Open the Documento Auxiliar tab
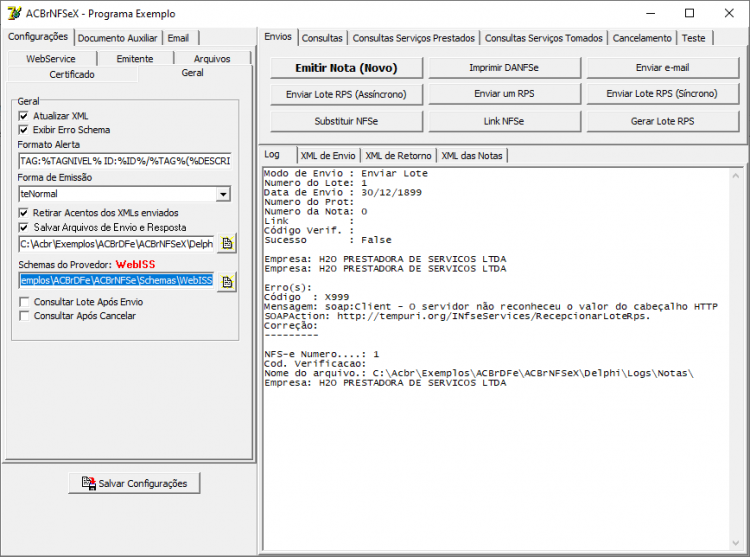Viewport: 750px width, 557px height. pyautogui.click(x=118, y=38)
